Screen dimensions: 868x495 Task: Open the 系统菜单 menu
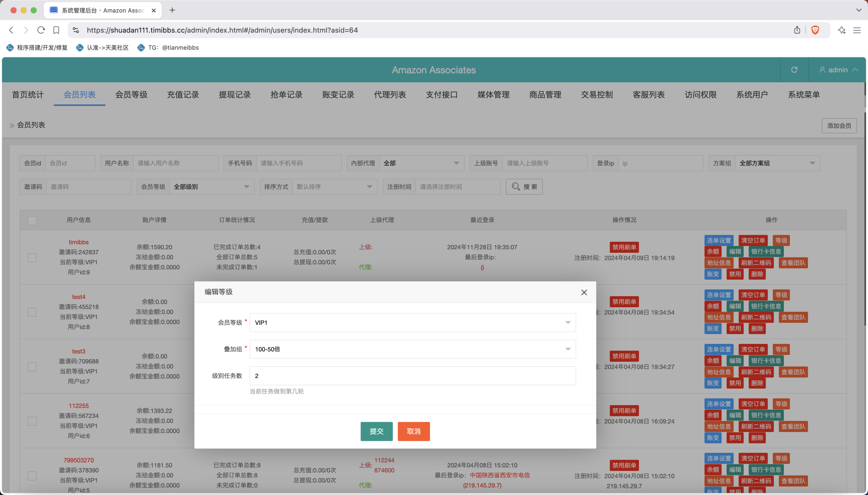tap(804, 95)
